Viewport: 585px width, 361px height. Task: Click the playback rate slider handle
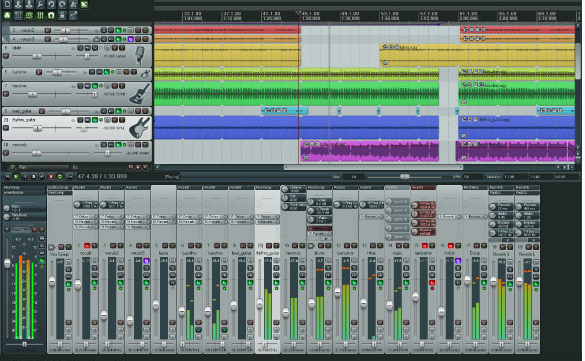coord(405,176)
